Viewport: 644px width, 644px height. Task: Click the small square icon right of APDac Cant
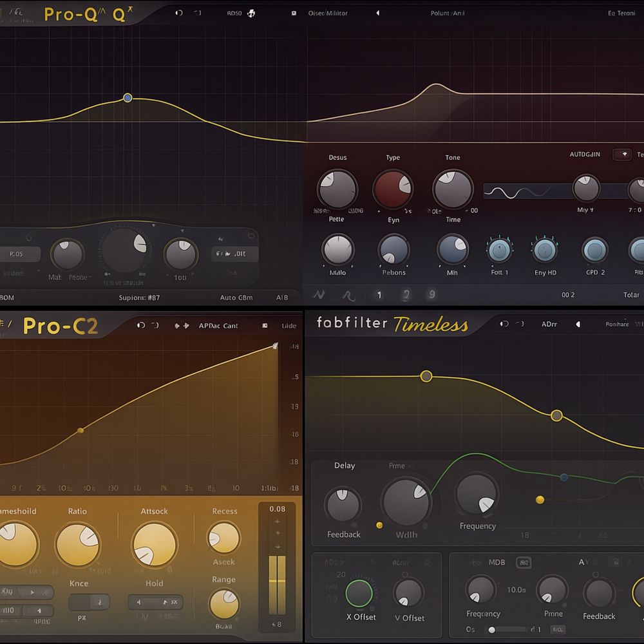pyautogui.click(x=265, y=326)
